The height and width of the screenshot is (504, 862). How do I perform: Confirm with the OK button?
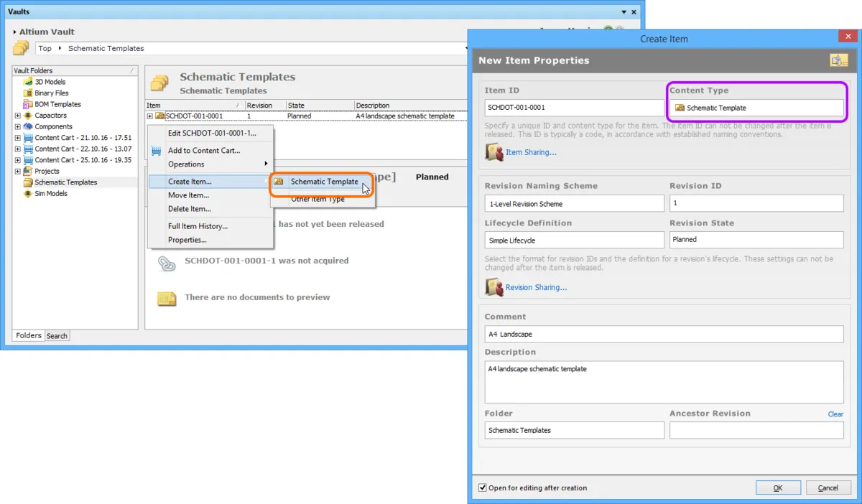coord(778,487)
